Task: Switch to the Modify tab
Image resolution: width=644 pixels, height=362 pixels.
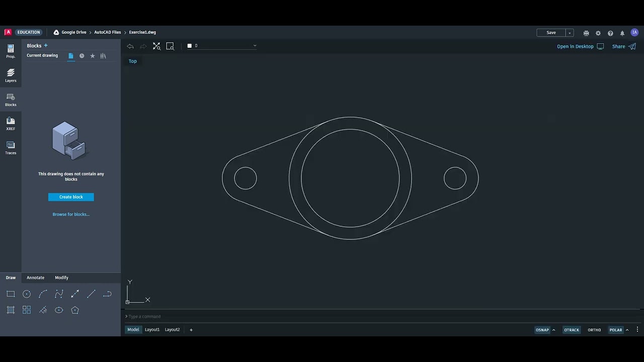Action: click(x=61, y=278)
